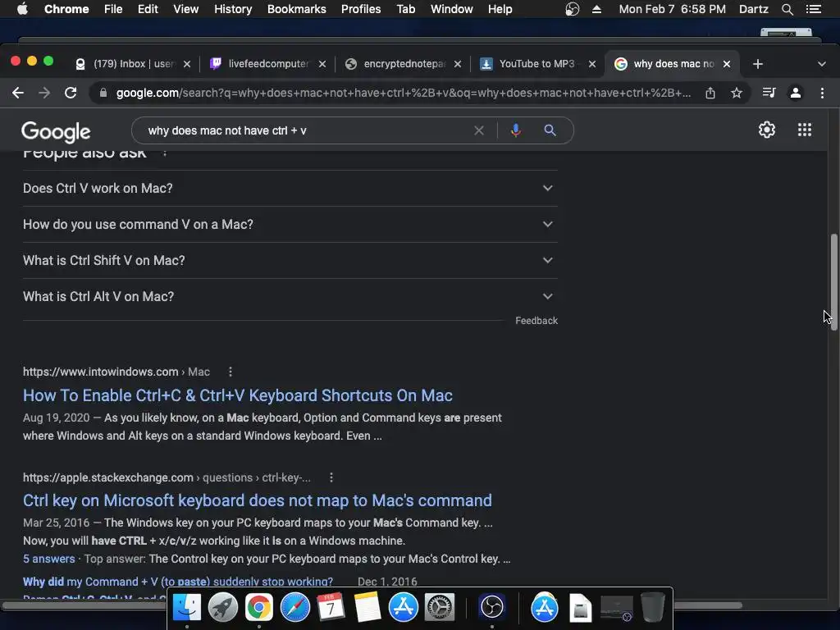
Task: Open the tab search dropdown arrow
Action: [822, 64]
